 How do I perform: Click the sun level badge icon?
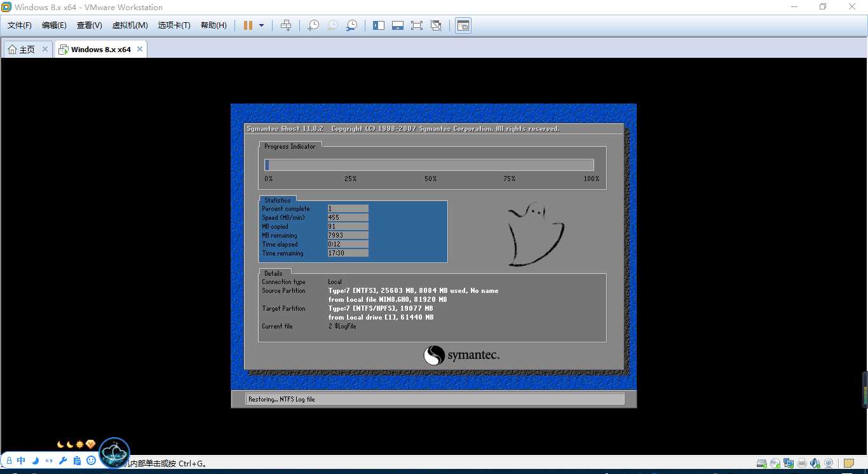click(80, 445)
